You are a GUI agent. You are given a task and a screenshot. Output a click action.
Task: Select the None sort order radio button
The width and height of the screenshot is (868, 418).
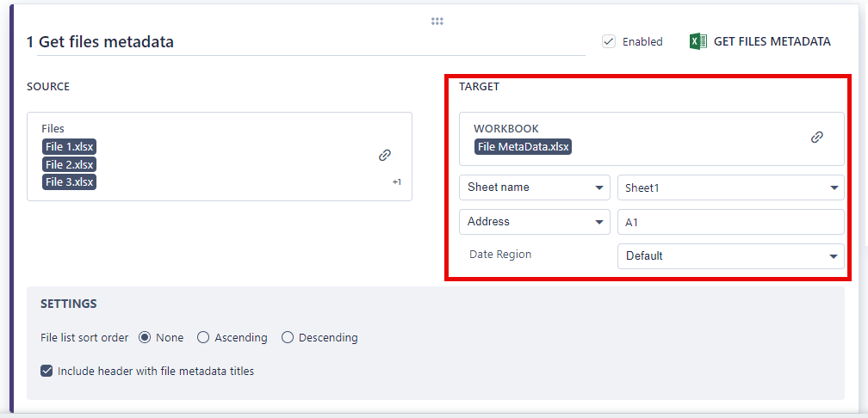pos(145,337)
